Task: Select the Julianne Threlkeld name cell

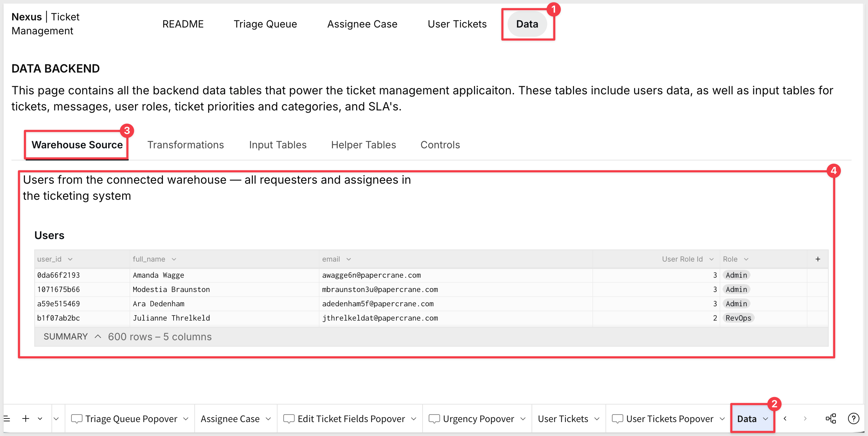Action: coord(224,318)
